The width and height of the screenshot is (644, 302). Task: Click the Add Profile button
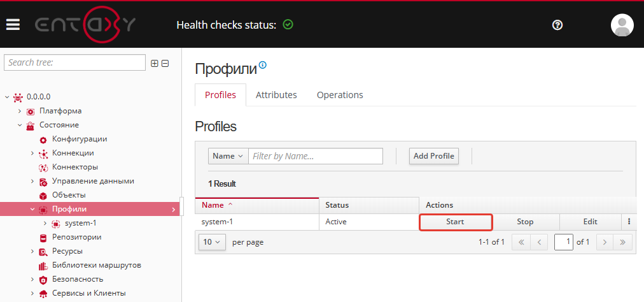(x=434, y=156)
